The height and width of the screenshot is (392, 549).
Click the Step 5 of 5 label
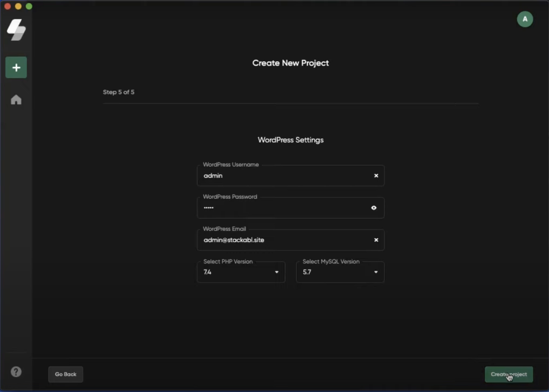(x=118, y=92)
